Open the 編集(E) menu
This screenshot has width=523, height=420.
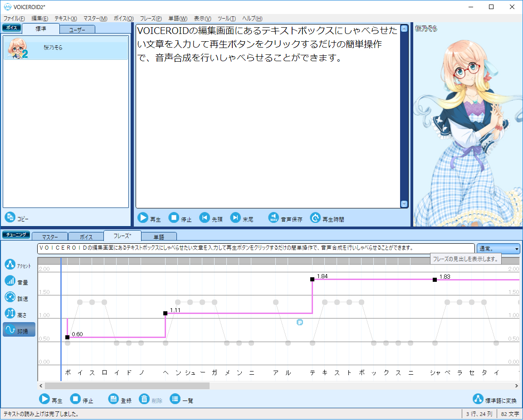(40, 18)
